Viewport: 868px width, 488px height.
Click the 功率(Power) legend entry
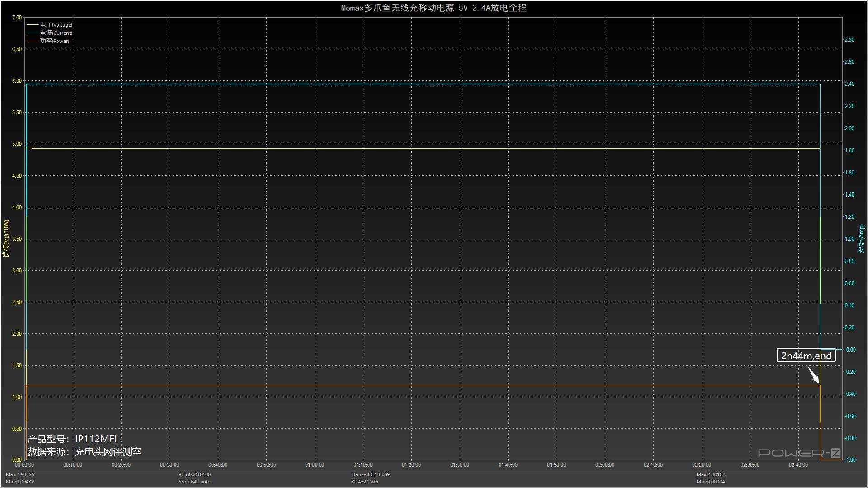click(48, 41)
